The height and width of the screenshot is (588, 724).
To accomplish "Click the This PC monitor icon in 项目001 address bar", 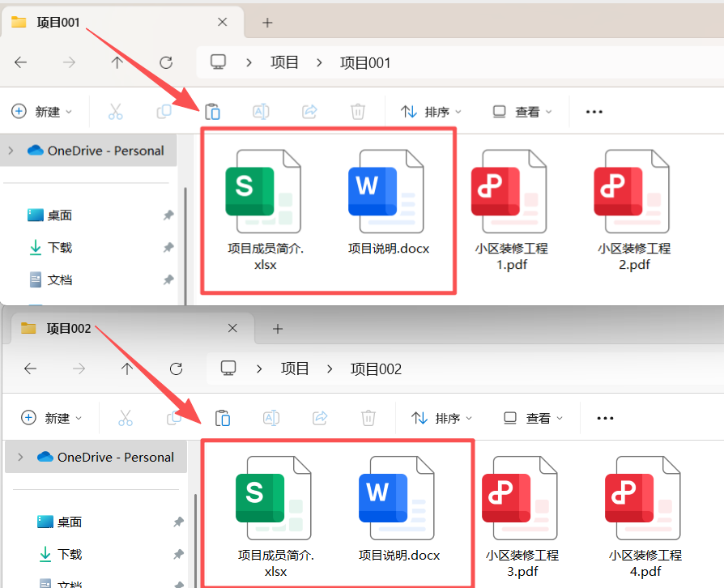I will click(x=218, y=62).
